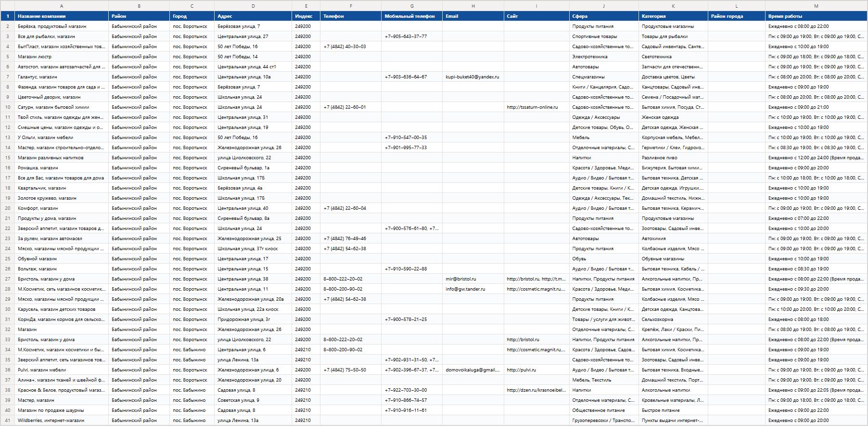Select the column H header letter

(x=473, y=6)
